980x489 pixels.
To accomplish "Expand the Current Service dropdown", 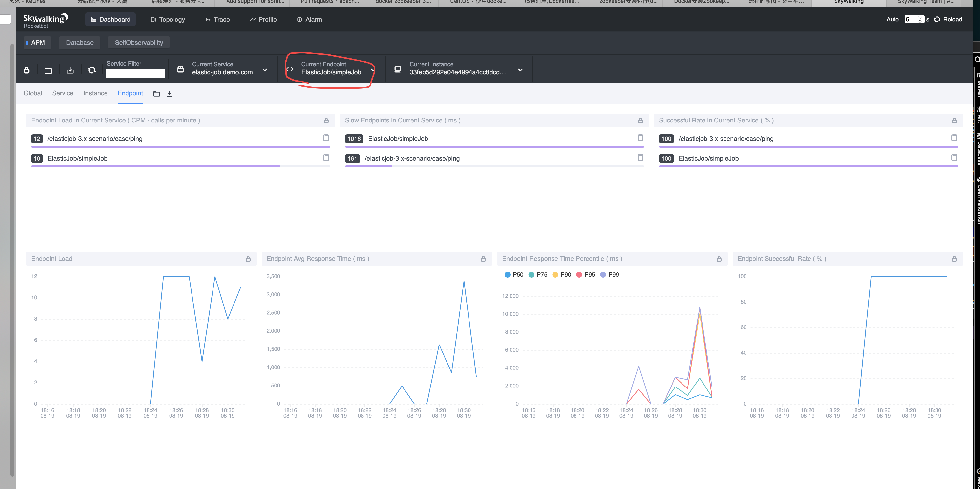I will [x=265, y=70].
